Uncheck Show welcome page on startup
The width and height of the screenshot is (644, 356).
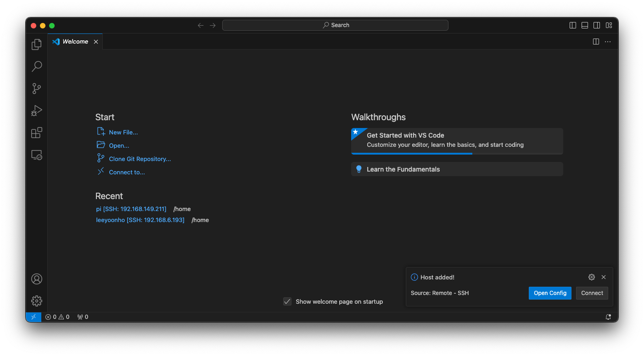pyautogui.click(x=287, y=301)
